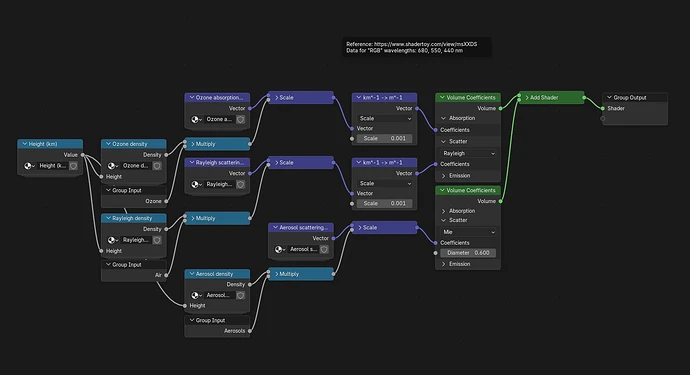
Task: Expand Emission panel in upper Volume Coefficients
Action: tap(444, 176)
